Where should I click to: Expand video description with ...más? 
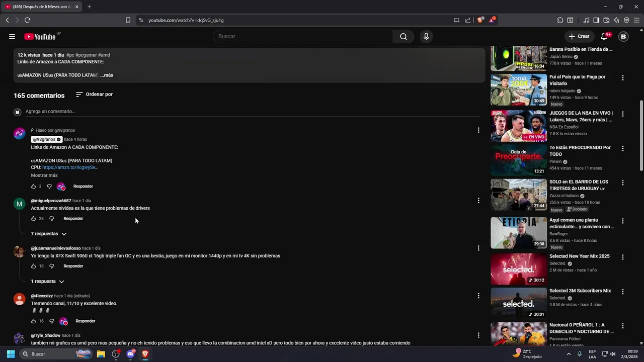(x=107, y=75)
